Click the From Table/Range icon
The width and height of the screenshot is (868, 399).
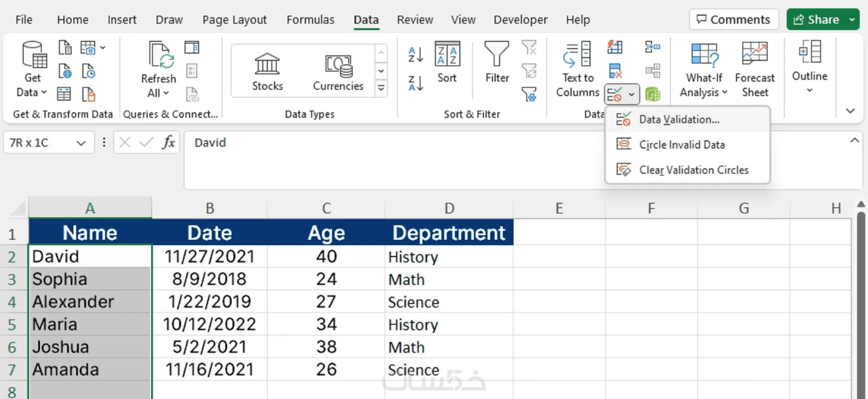(65, 93)
